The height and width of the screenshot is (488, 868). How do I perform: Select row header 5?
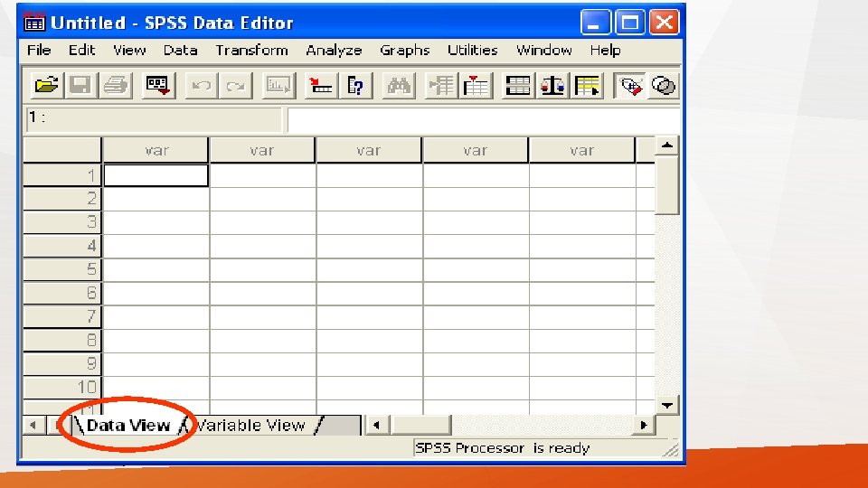tap(62, 269)
